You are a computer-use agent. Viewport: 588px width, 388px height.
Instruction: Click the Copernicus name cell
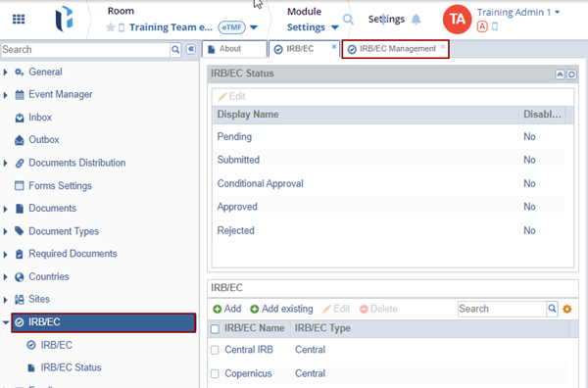248,373
